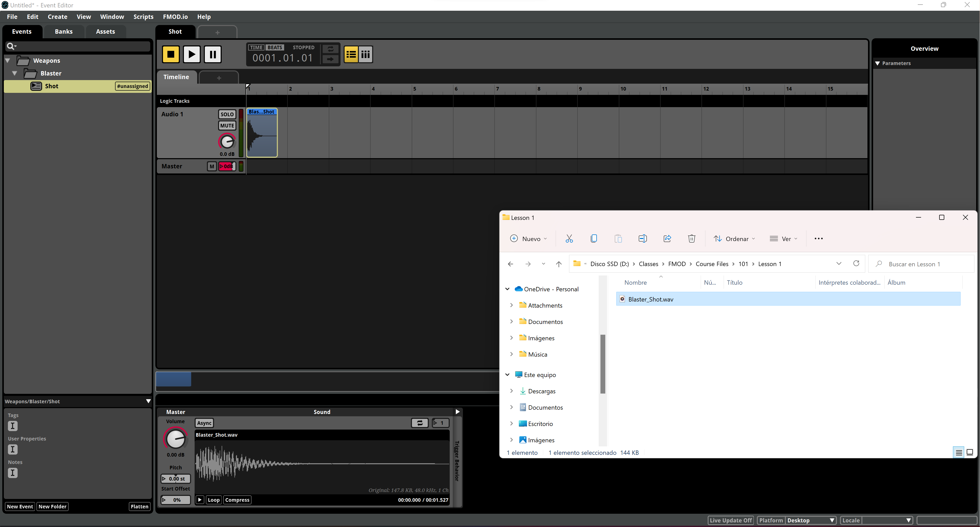Collapse the Este equipo node in the Lesson 1 sidebar
Image resolution: width=980 pixels, height=527 pixels.
tap(508, 374)
